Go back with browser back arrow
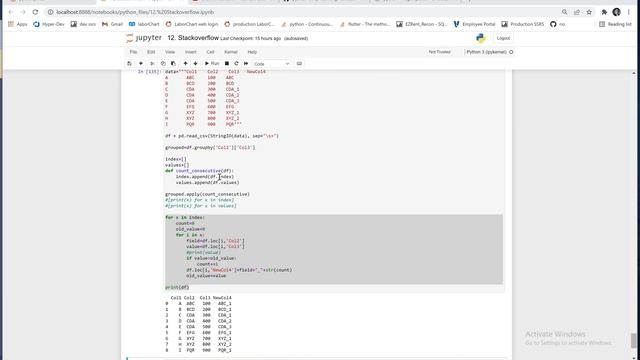The width and height of the screenshot is (640, 360). [11, 12]
